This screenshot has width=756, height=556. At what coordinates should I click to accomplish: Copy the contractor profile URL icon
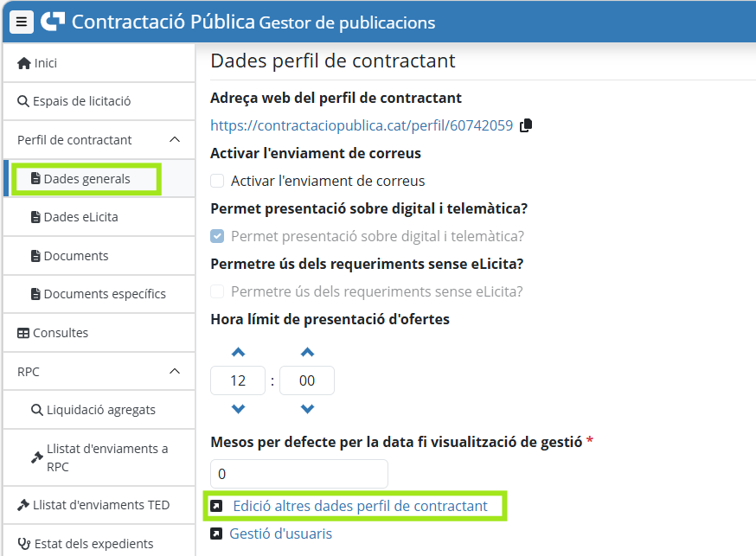click(x=526, y=125)
